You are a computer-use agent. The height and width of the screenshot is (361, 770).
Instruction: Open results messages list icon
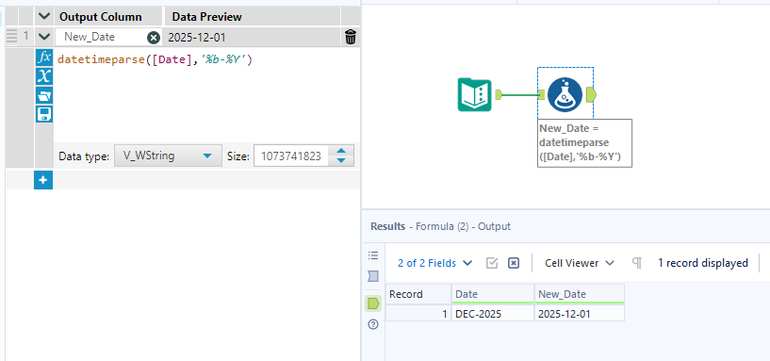(373, 255)
